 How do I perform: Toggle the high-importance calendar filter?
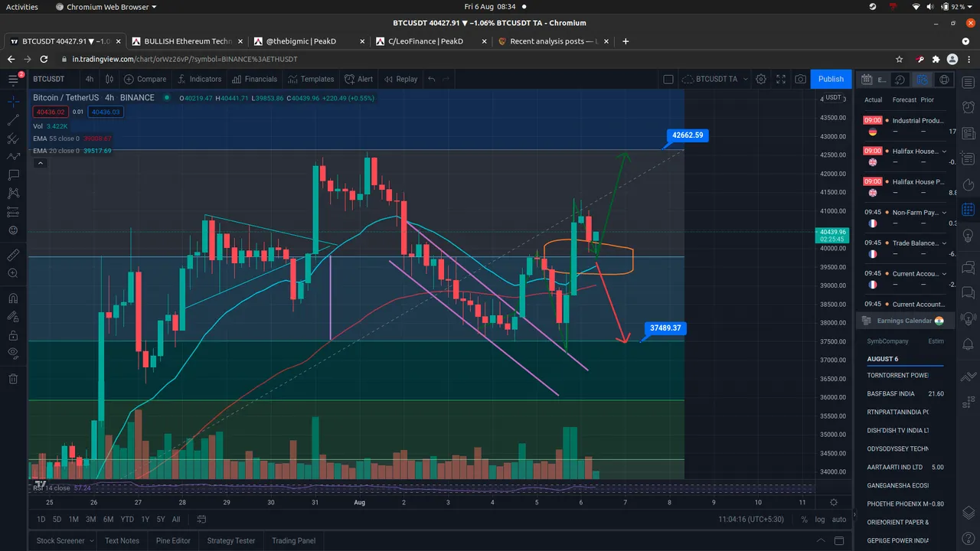click(x=923, y=80)
